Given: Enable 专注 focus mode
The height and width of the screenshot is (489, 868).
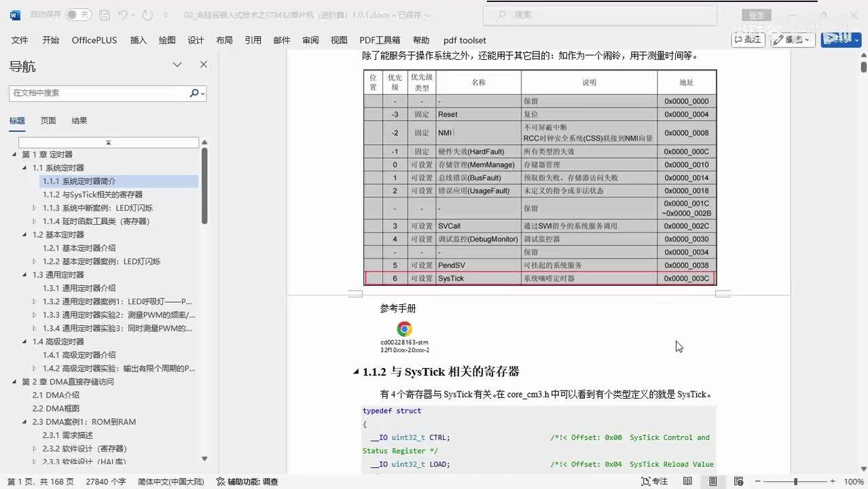Looking at the screenshot, I should (x=655, y=482).
